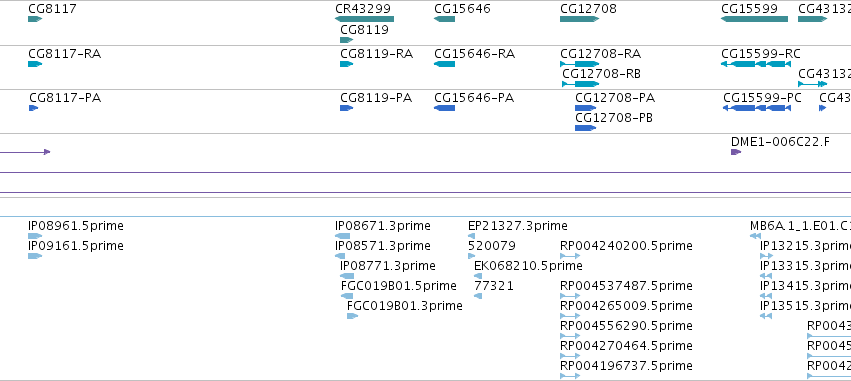
Task: Click the CG15646 gene arrow
Action: coord(444,19)
